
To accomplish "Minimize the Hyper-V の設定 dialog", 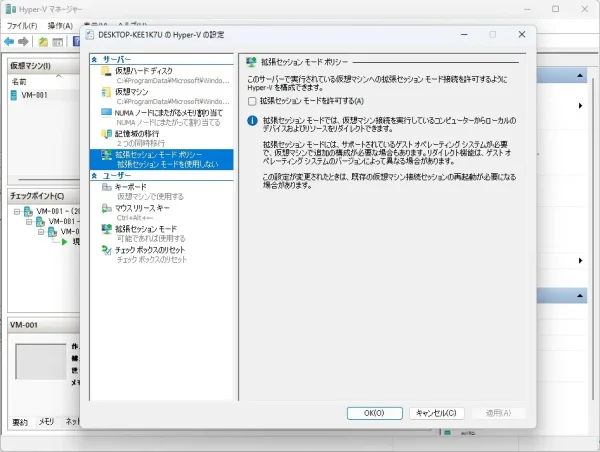I will (x=464, y=34).
